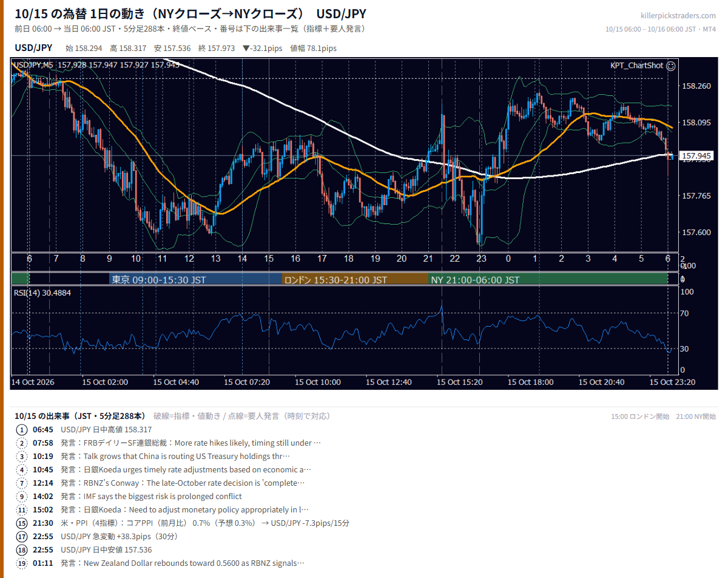This screenshot has height=578, width=728.
Task: Select the NY 21:00-06:00 JST session bar
Action: pos(548,279)
